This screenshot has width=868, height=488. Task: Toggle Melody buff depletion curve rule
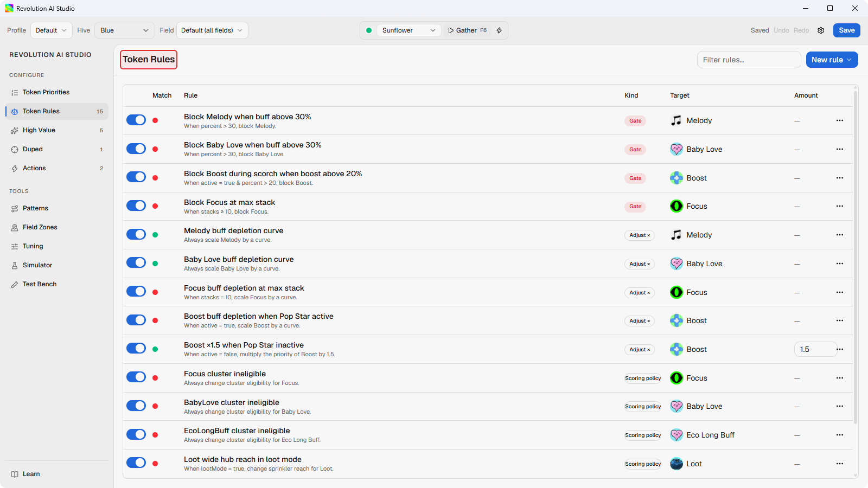click(x=136, y=234)
